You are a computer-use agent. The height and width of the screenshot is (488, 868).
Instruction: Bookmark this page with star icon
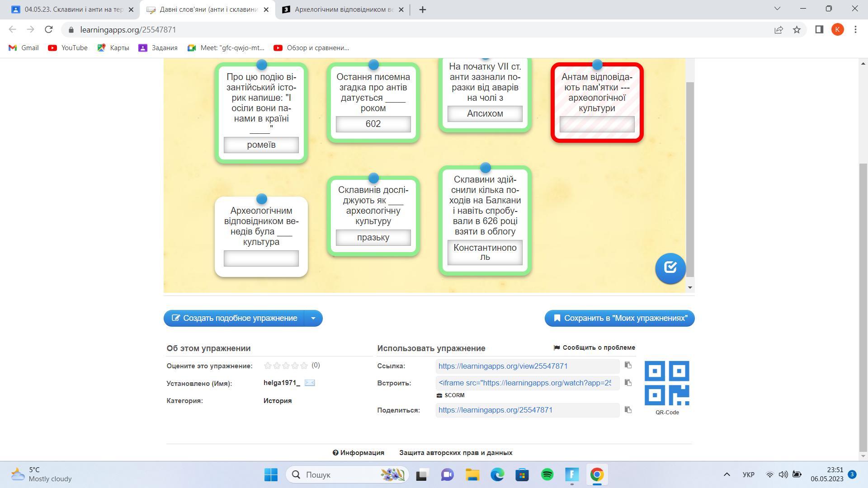[x=797, y=30]
